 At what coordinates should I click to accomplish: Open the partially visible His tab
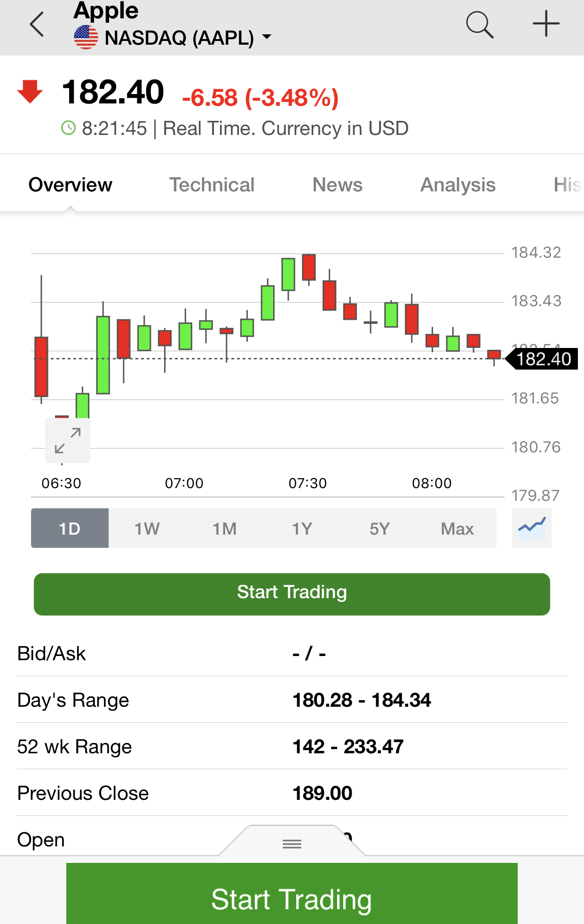568,185
